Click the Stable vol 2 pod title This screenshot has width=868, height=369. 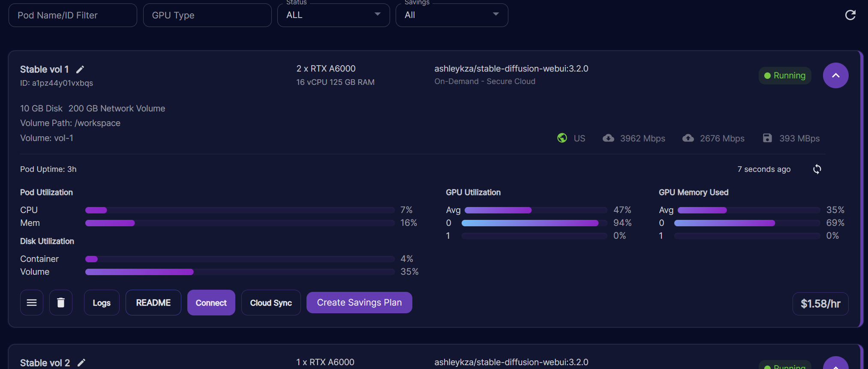tap(45, 363)
